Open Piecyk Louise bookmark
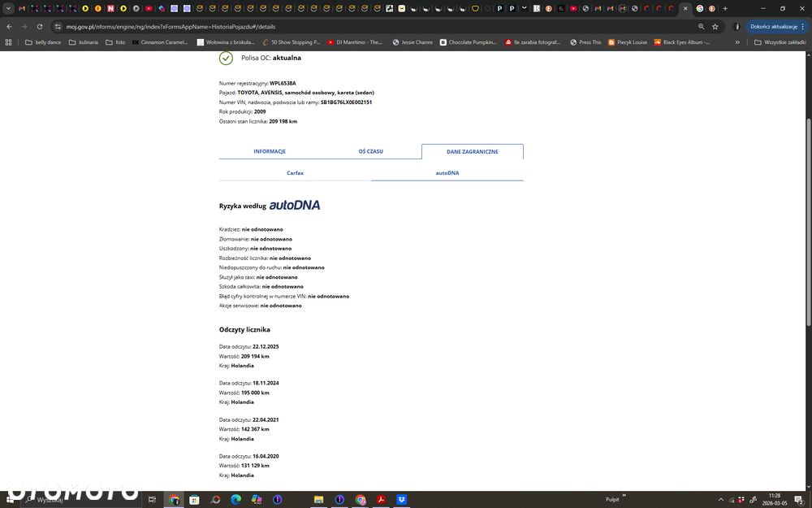Image resolution: width=812 pixels, height=508 pixels. (628, 42)
